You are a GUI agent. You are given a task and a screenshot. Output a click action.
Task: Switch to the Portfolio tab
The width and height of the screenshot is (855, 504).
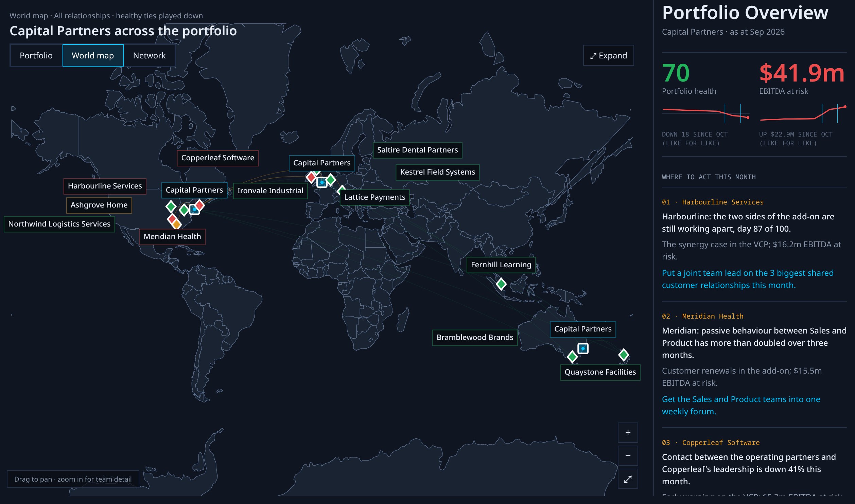[x=36, y=55]
